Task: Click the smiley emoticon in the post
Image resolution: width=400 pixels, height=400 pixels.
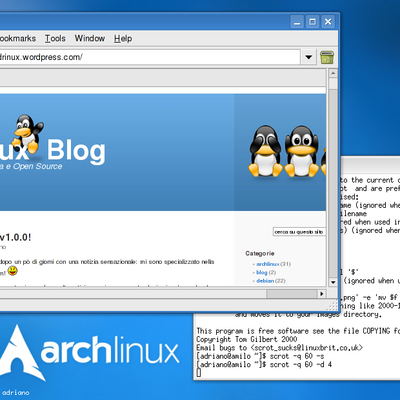Action: click(x=13, y=271)
